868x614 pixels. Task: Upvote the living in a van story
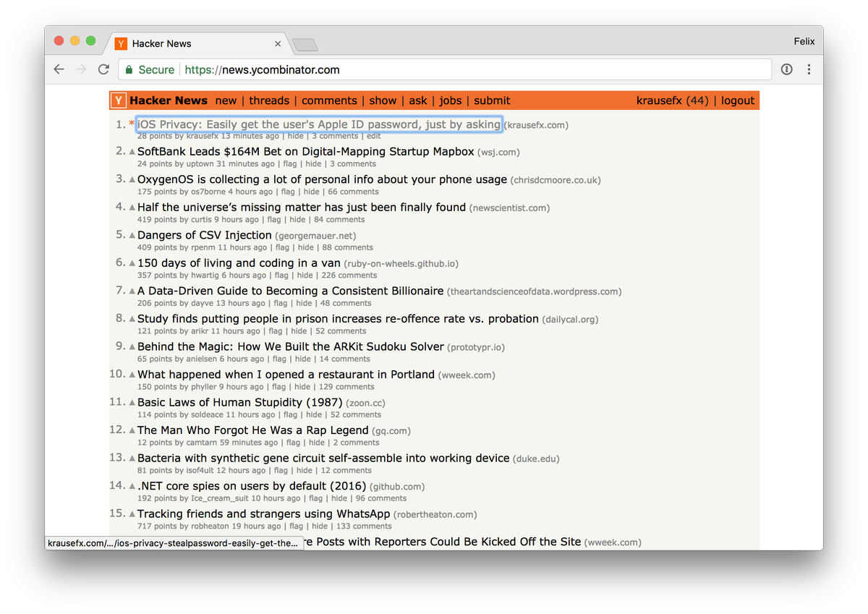tap(132, 263)
